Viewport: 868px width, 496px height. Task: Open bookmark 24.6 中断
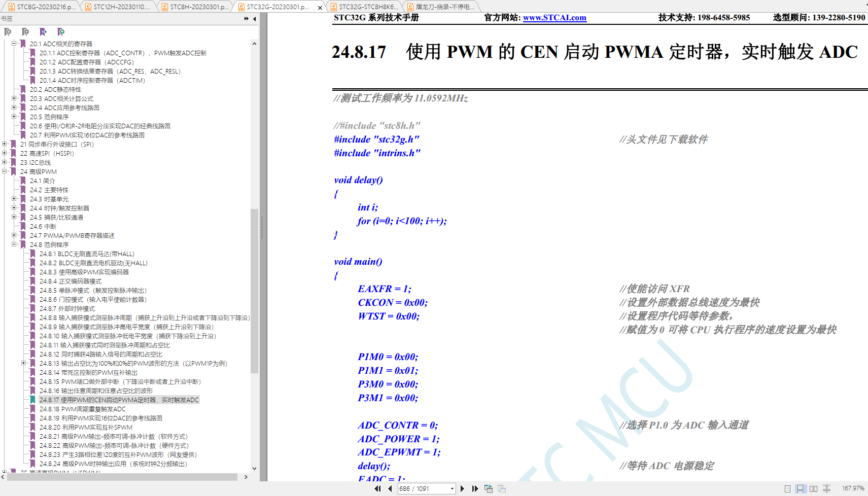(43, 226)
